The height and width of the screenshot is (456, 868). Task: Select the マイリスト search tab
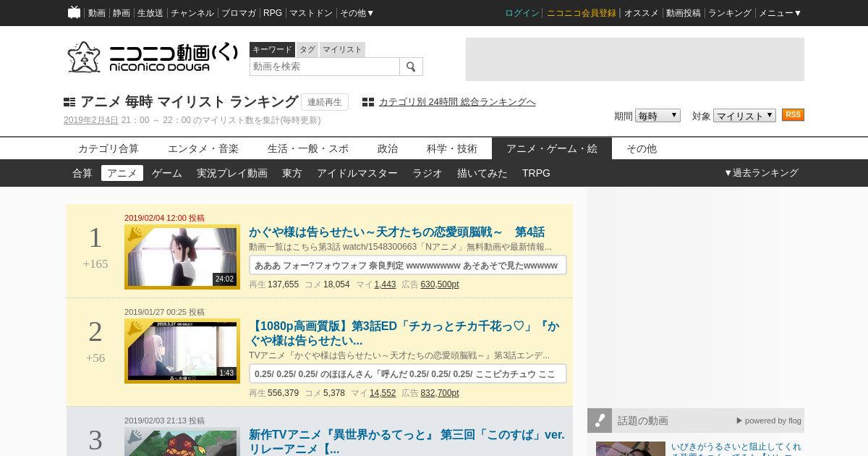coord(342,49)
